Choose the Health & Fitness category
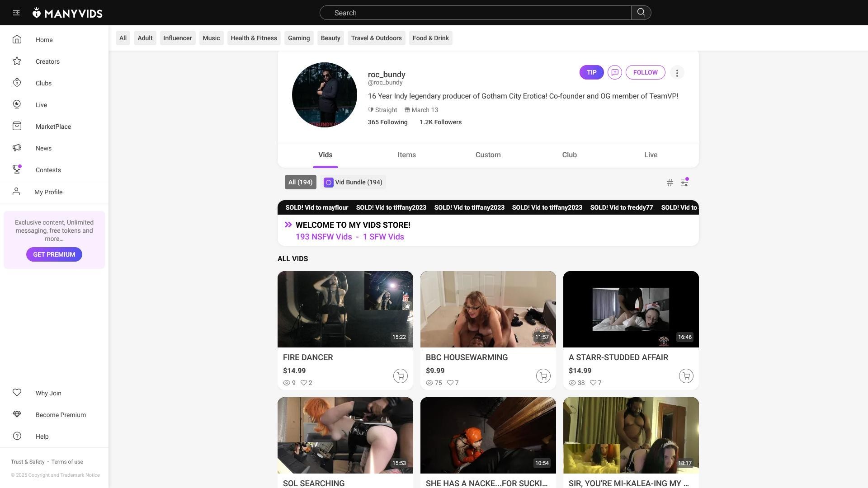The width and height of the screenshot is (868, 488). point(254,38)
